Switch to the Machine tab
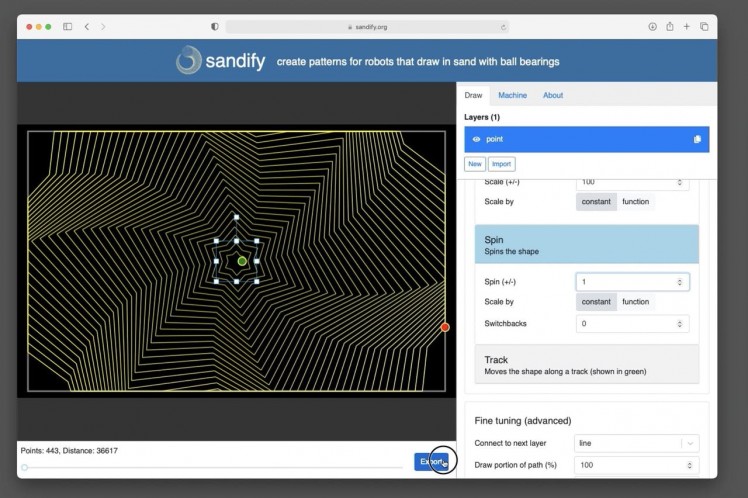748x498 pixels. pos(512,95)
